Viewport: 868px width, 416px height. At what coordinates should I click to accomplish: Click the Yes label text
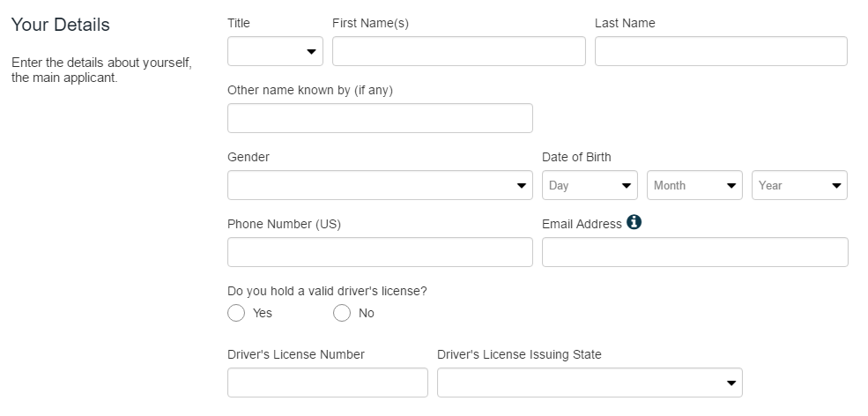click(263, 313)
